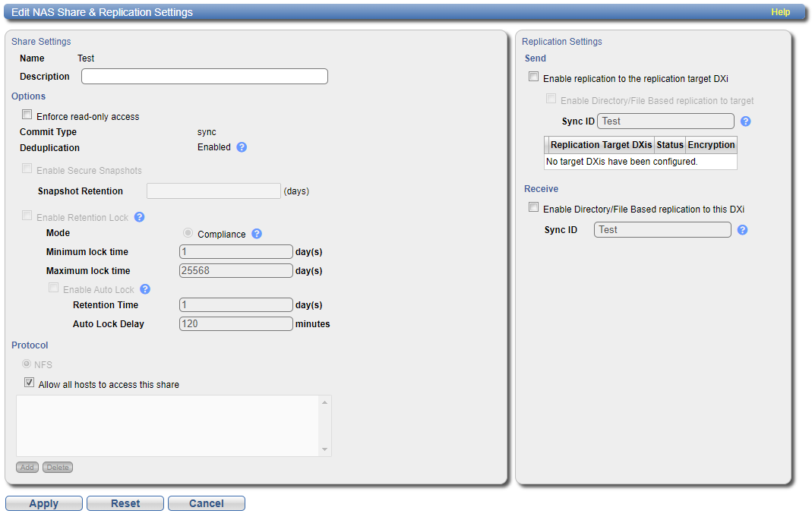Click the Replication Target DXis column header
This screenshot has width=812, height=520.
pyautogui.click(x=601, y=145)
